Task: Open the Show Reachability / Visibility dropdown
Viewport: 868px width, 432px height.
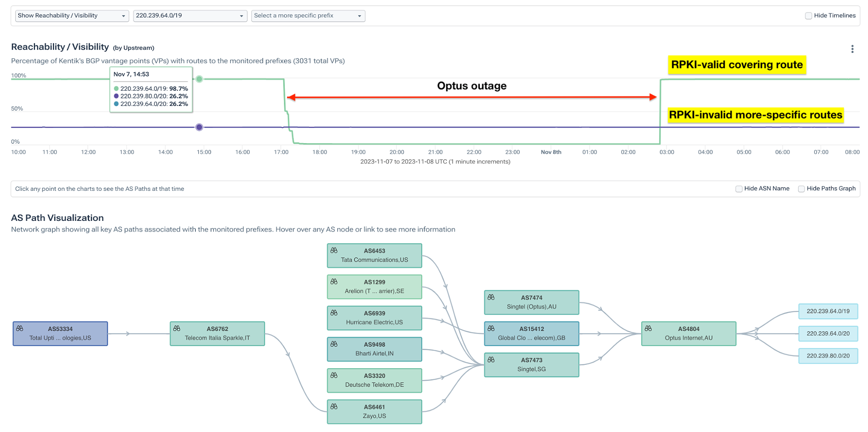Action: click(72, 16)
